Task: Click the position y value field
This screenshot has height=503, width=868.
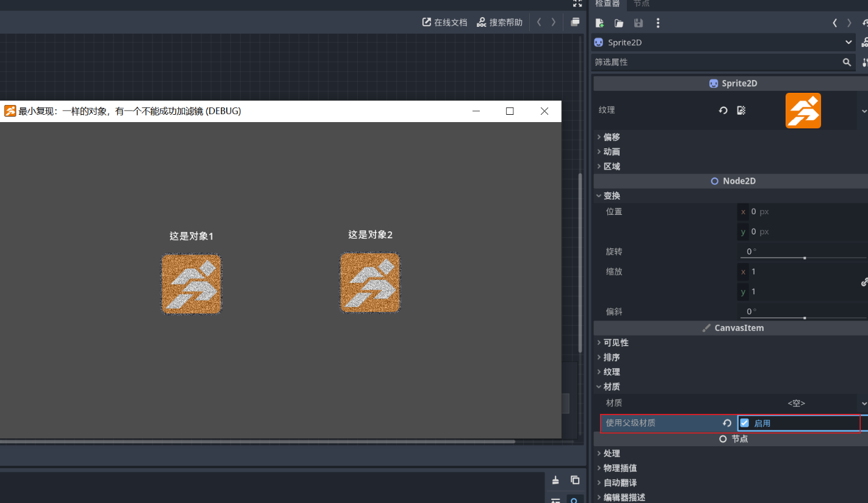Action: click(803, 232)
